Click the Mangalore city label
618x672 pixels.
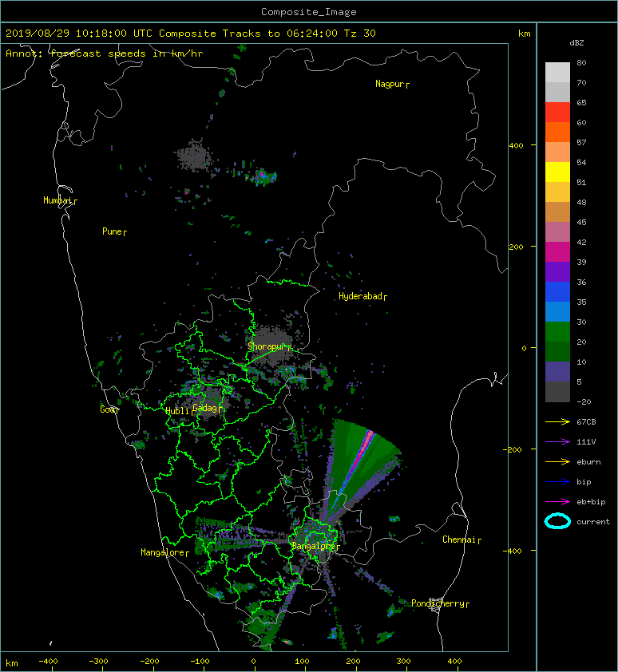click(163, 552)
